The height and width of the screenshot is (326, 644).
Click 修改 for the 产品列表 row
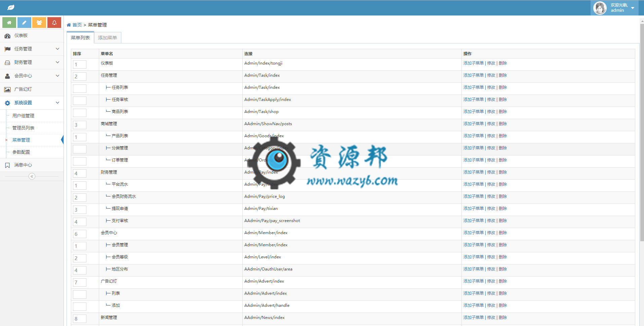[x=491, y=136]
